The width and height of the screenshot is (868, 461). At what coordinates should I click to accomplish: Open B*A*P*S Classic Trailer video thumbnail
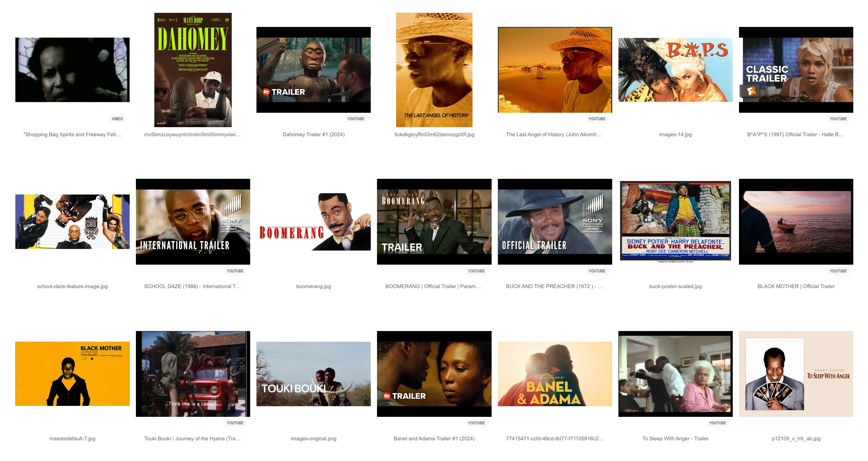pos(796,70)
